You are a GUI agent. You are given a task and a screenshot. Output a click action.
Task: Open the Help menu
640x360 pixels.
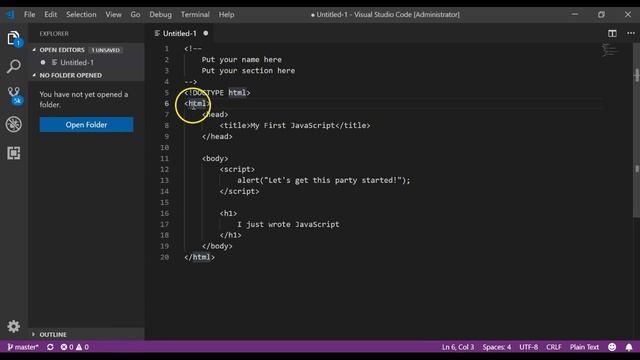[226, 15]
